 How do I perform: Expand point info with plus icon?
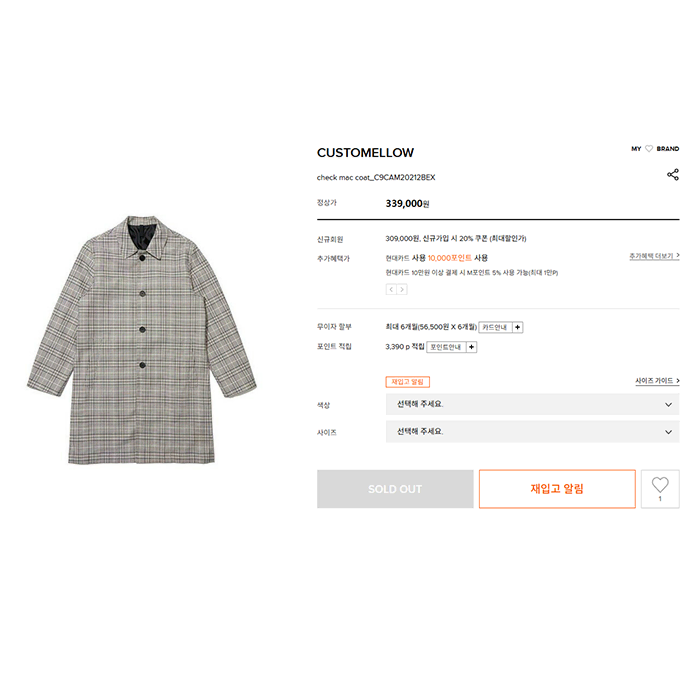click(x=471, y=347)
